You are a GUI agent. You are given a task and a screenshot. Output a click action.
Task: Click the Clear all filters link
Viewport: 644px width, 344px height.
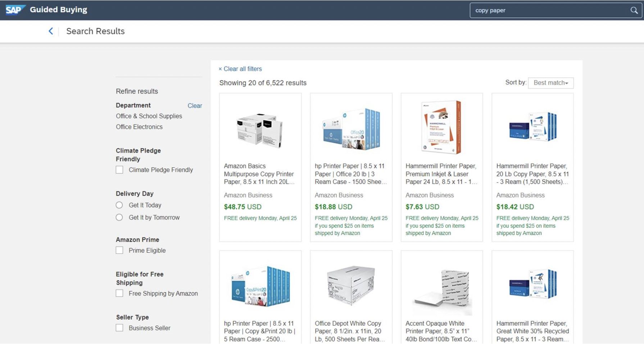tap(242, 69)
